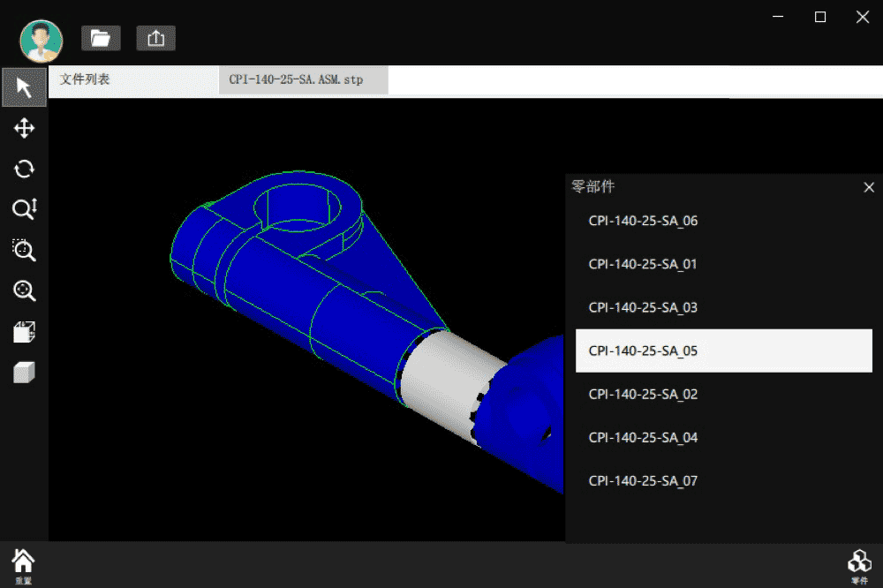The width and height of the screenshot is (883, 588).
Task: Reset the view with home icon
Action: [x=23, y=565]
